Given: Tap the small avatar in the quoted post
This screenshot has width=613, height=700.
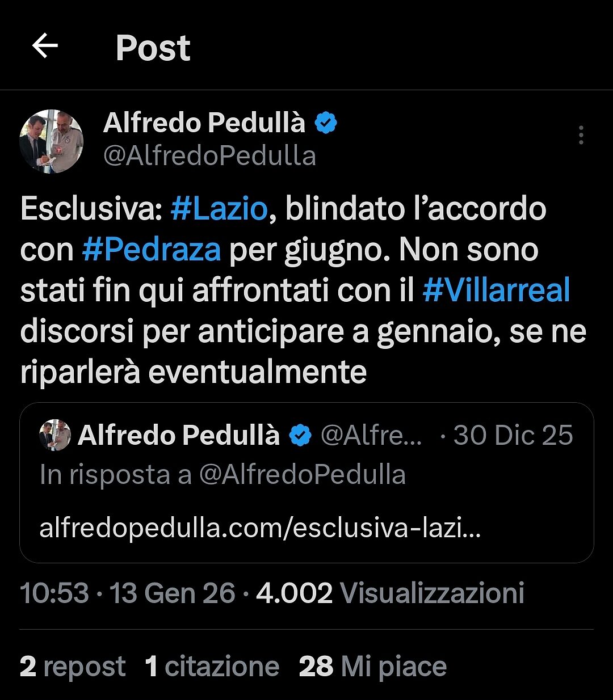Looking at the screenshot, I should click(x=55, y=435).
